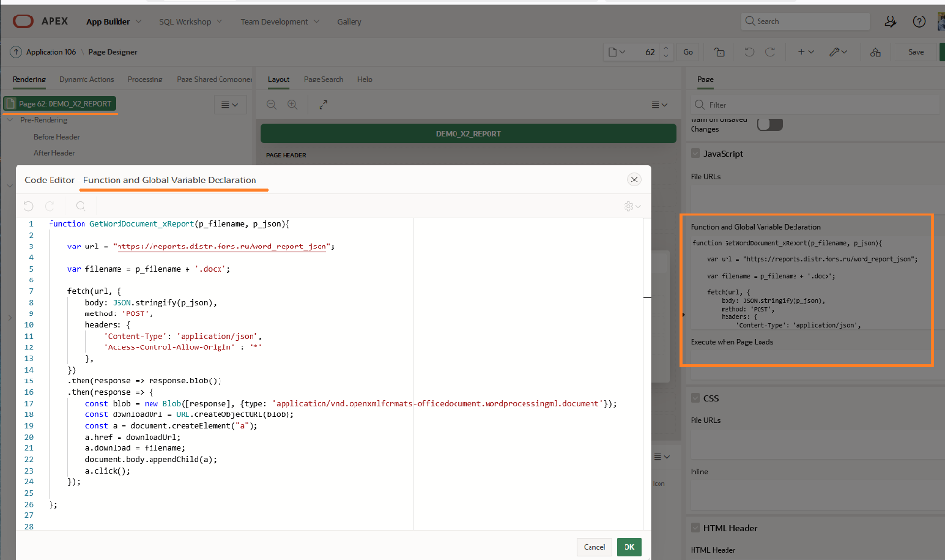The height and width of the screenshot is (560, 946).
Task: Open the page selector document icon
Action: point(616,52)
